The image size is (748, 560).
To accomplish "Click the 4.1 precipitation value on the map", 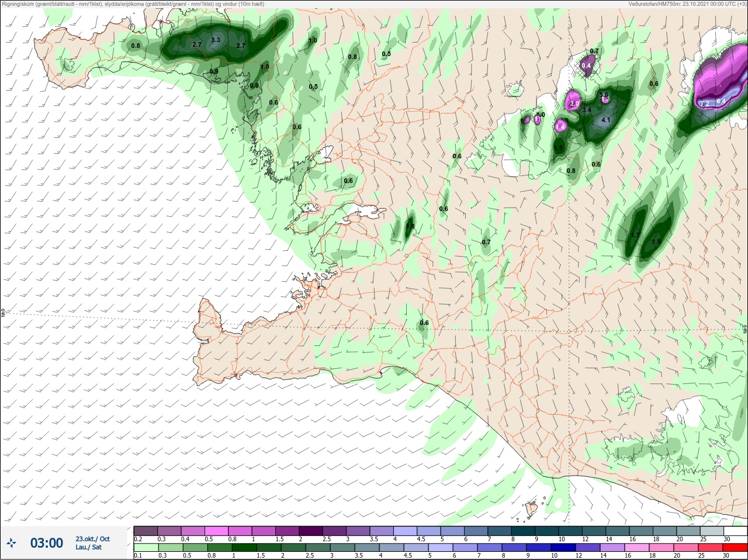I will [x=606, y=120].
